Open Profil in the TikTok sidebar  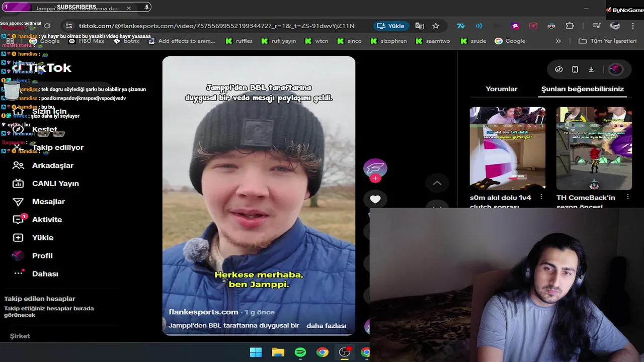click(x=32, y=256)
